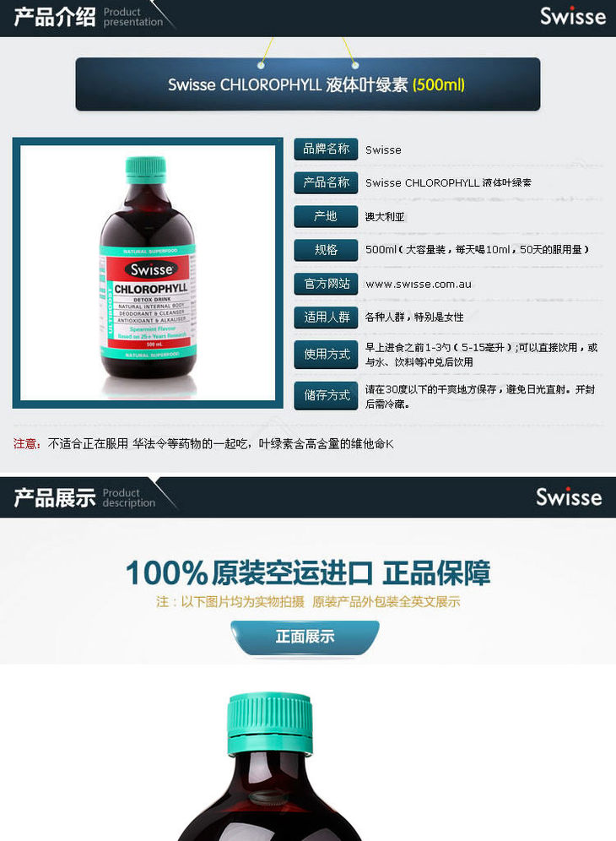Click the 产品名称 label
Image resolution: width=616 pixels, height=841 pixels.
point(326,183)
